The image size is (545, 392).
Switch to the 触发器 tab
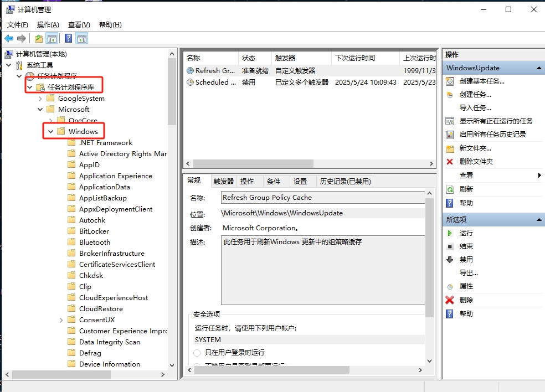point(223,181)
